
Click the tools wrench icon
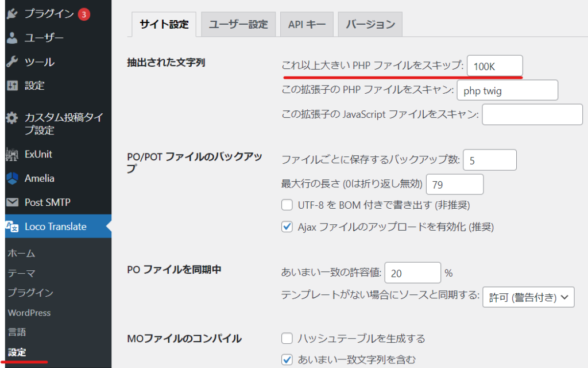click(12, 62)
